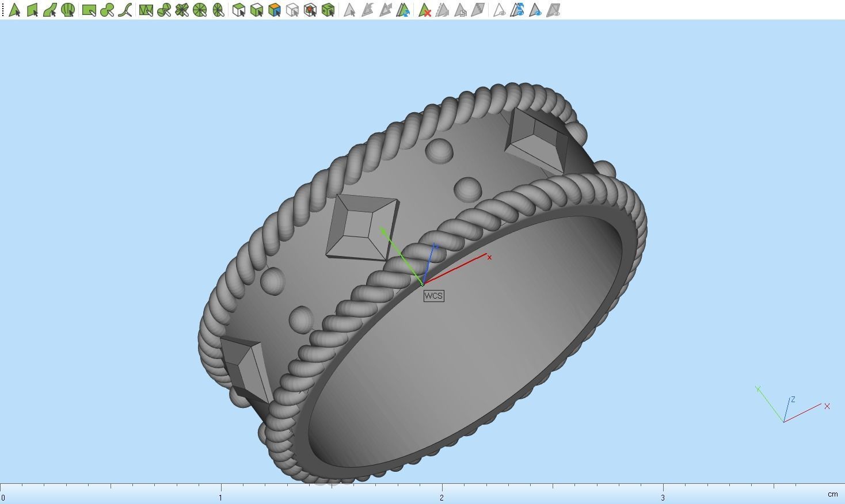Choose the rectangle brush selection tool

89,10
